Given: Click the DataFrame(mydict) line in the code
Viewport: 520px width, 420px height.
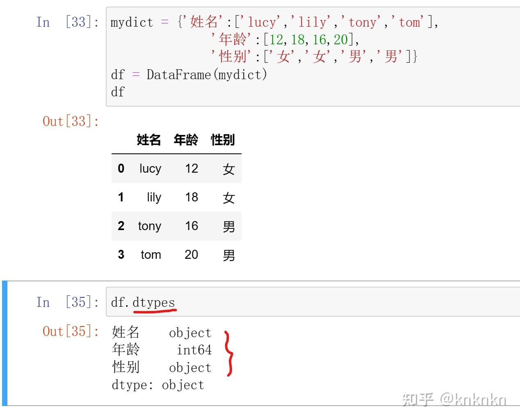Looking at the screenshot, I should coord(189,75).
